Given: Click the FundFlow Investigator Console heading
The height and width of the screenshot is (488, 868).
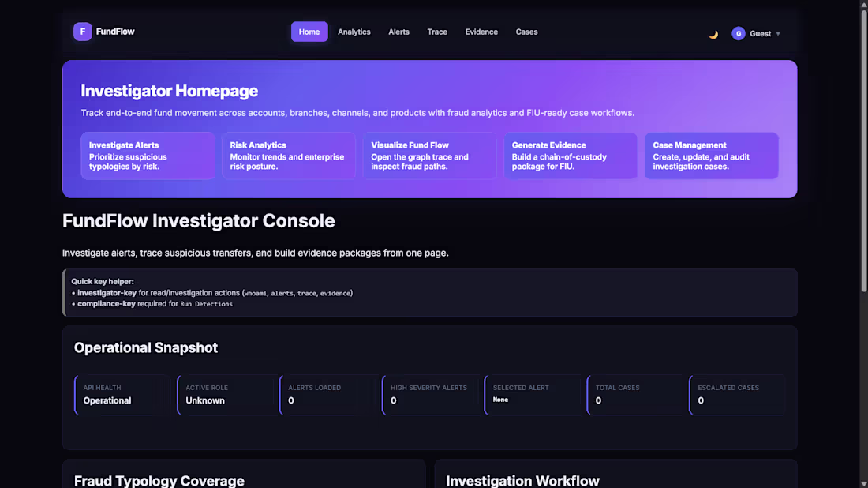Looking at the screenshot, I should click(198, 221).
